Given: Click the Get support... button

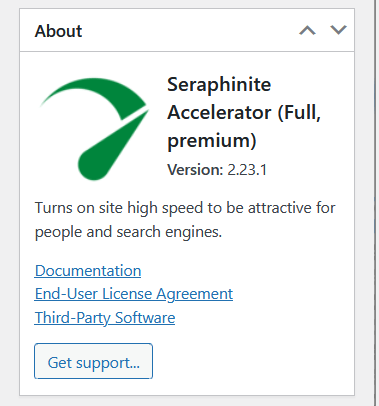Looking at the screenshot, I should (93, 361).
